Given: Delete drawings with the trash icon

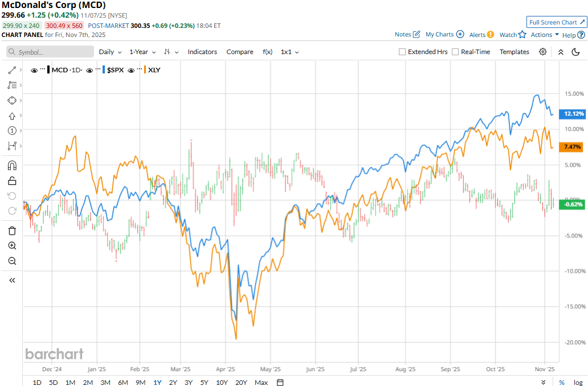Looking at the screenshot, I should [x=12, y=231].
